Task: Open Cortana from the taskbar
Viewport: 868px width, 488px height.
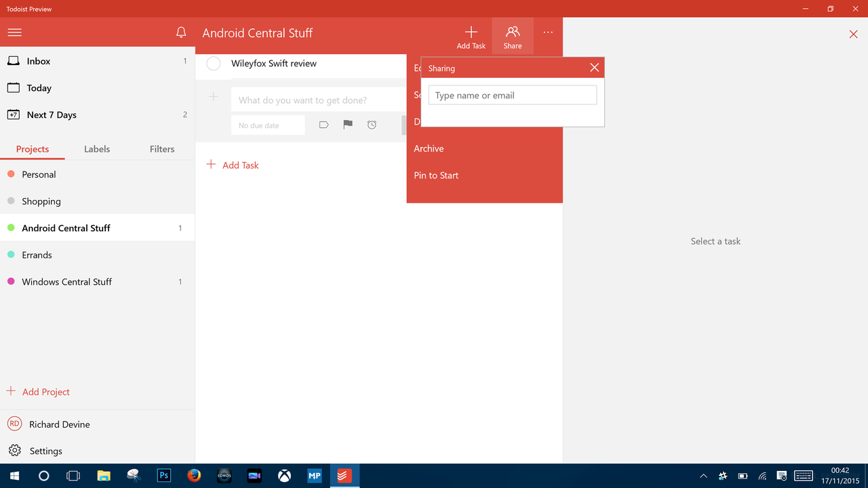Action: click(x=44, y=476)
